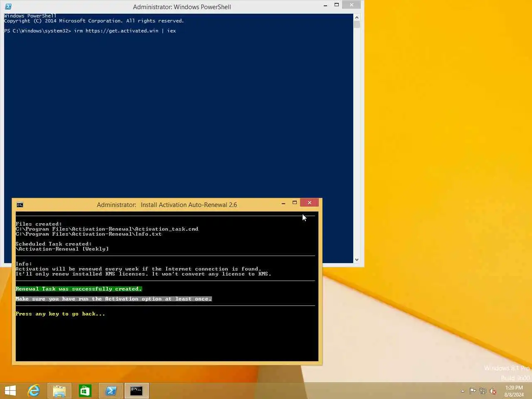Open PowerShell window system menu icon
Viewport: 532px width, 399px height.
point(8,7)
